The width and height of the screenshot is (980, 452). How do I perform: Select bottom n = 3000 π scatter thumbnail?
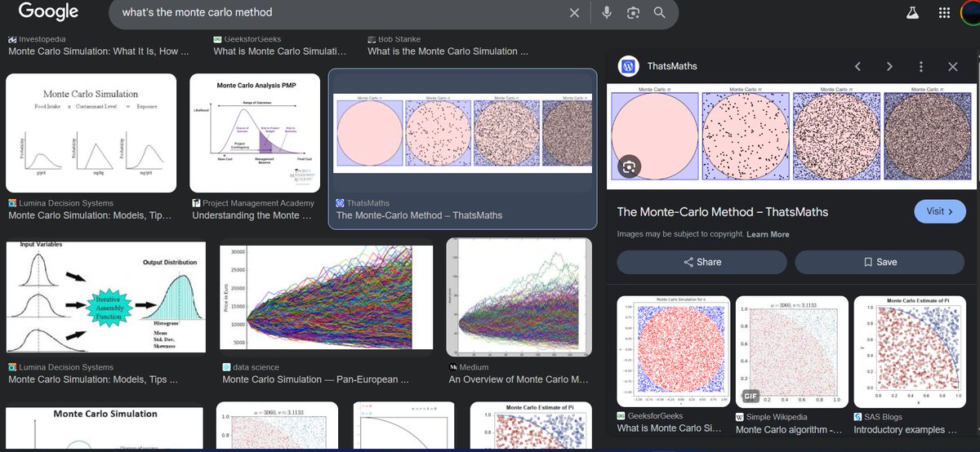(x=277, y=425)
